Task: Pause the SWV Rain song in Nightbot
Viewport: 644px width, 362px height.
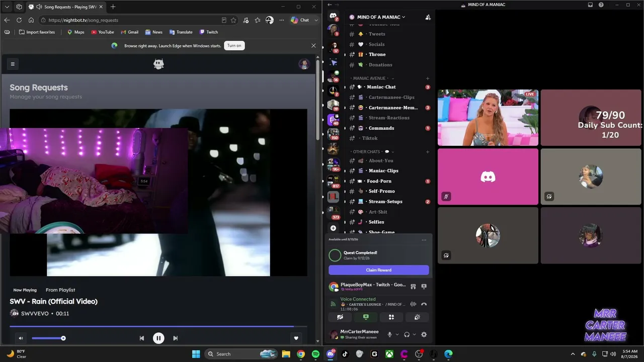Action: (158, 338)
